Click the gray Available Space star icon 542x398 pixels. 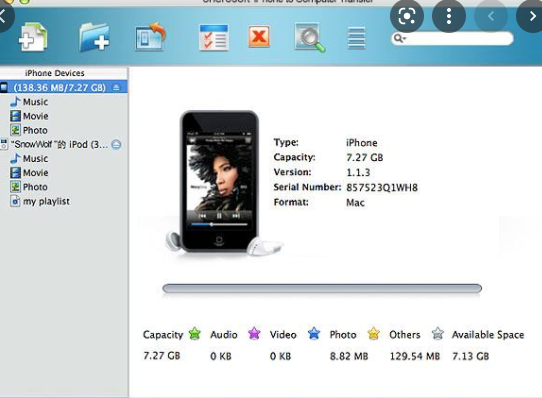tap(438, 334)
